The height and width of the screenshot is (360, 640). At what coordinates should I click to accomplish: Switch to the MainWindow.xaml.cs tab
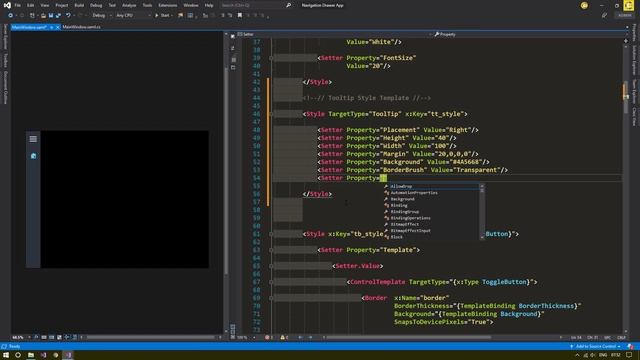[82, 27]
